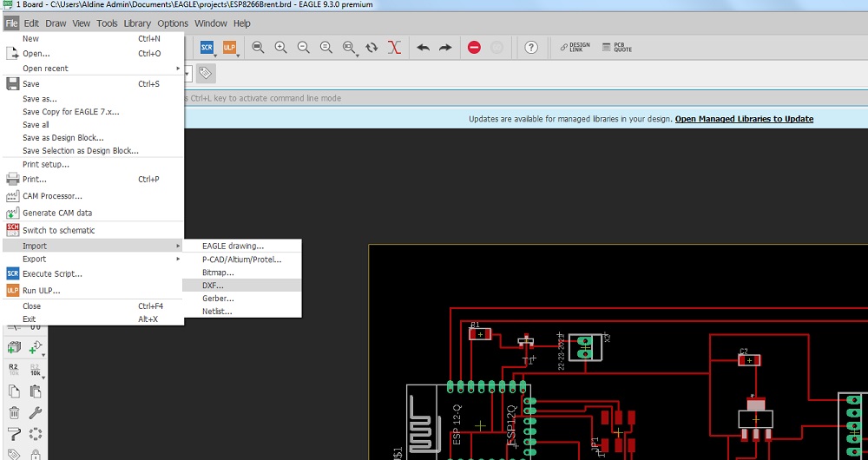
Task: Select the Copy tool in the left toolbar
Action: [14, 391]
